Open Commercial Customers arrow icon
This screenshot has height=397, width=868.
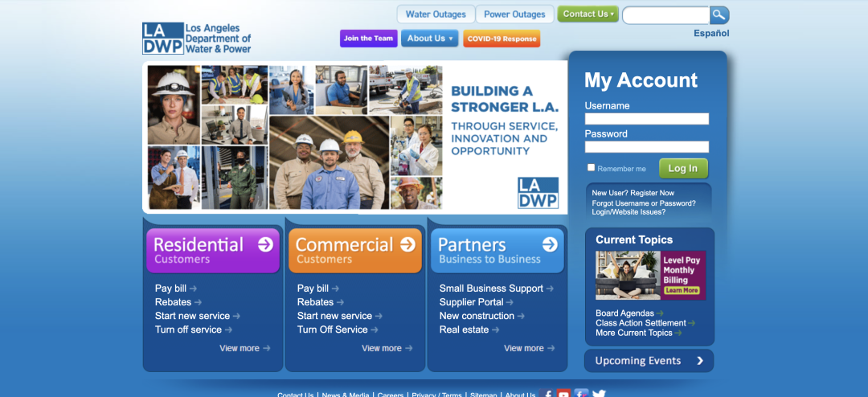[407, 244]
